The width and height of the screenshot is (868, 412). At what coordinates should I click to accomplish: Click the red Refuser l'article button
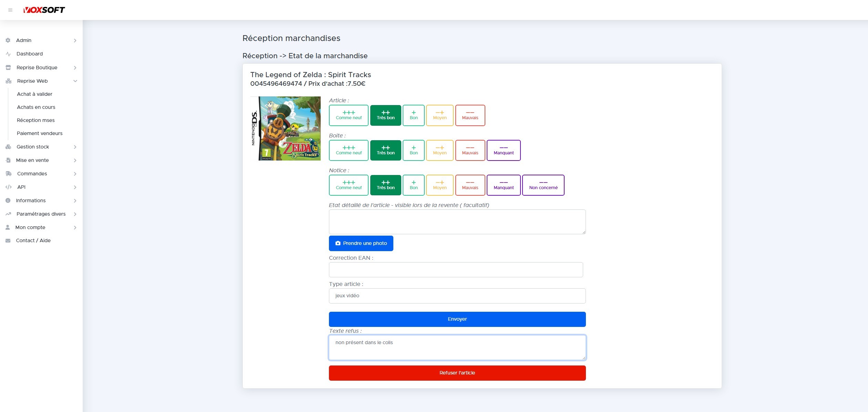pos(457,373)
